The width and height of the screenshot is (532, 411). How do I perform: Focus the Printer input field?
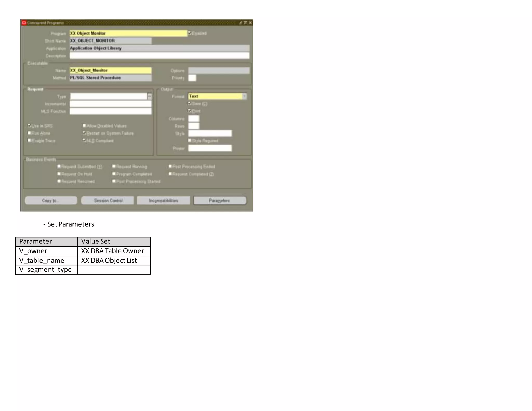tap(210, 148)
